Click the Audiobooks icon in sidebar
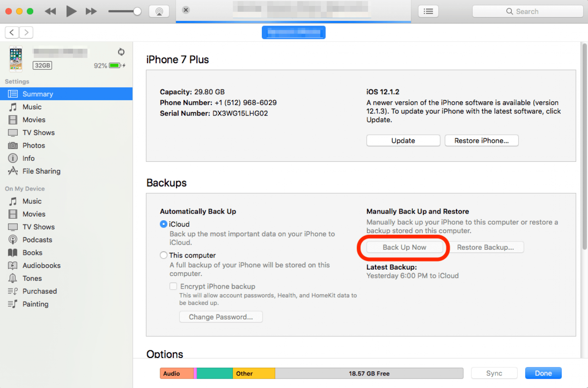The width and height of the screenshot is (588, 388). (13, 265)
